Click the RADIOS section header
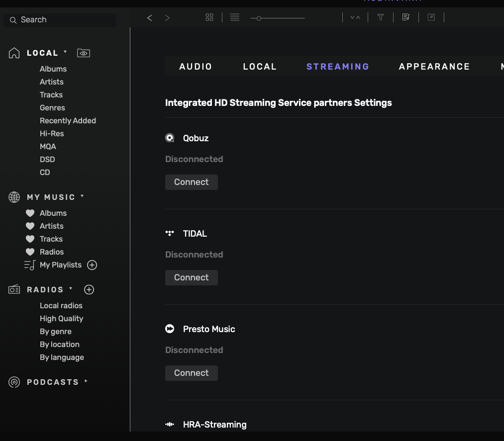Image resolution: width=504 pixels, height=441 pixels. [45, 290]
